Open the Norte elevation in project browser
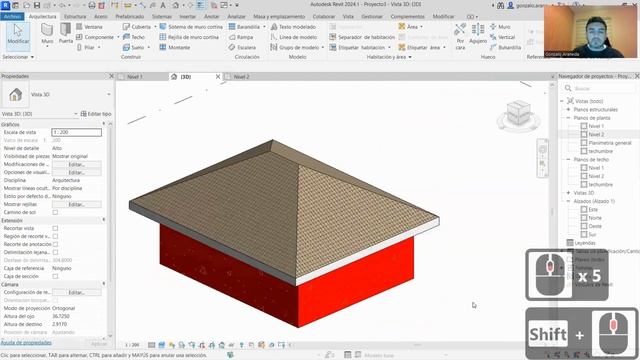Screen dimensions: 640x360 (595, 218)
